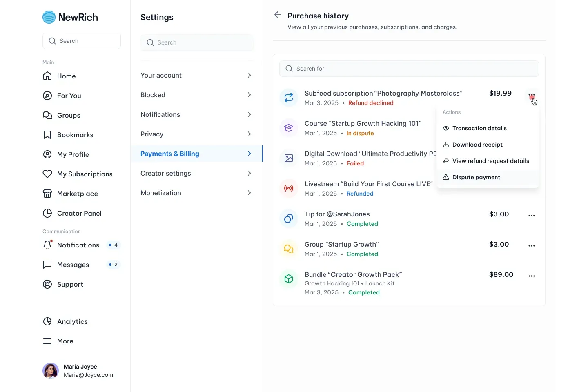Click the Creator Panel pie icon
This screenshot has width=588, height=392.
tap(47, 213)
